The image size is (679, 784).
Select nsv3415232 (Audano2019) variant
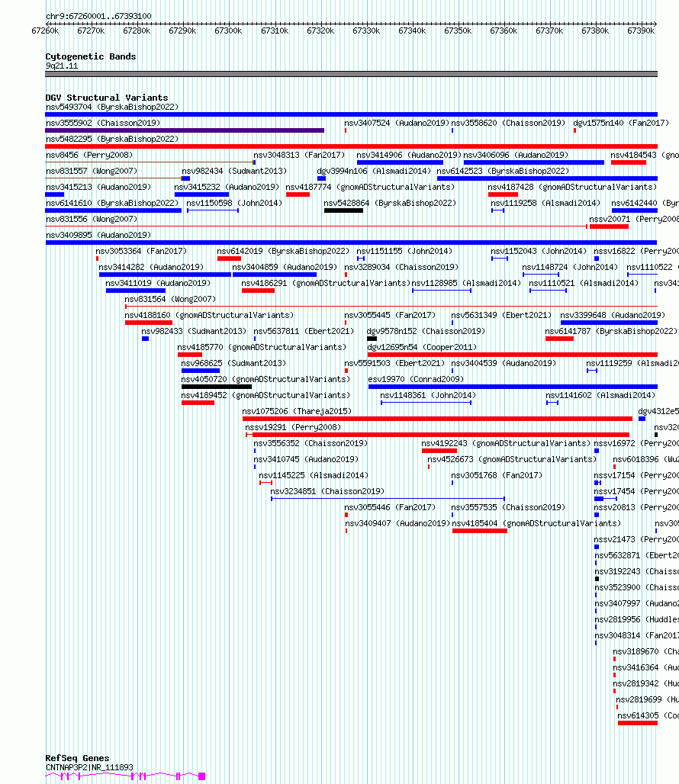pyautogui.click(x=227, y=187)
